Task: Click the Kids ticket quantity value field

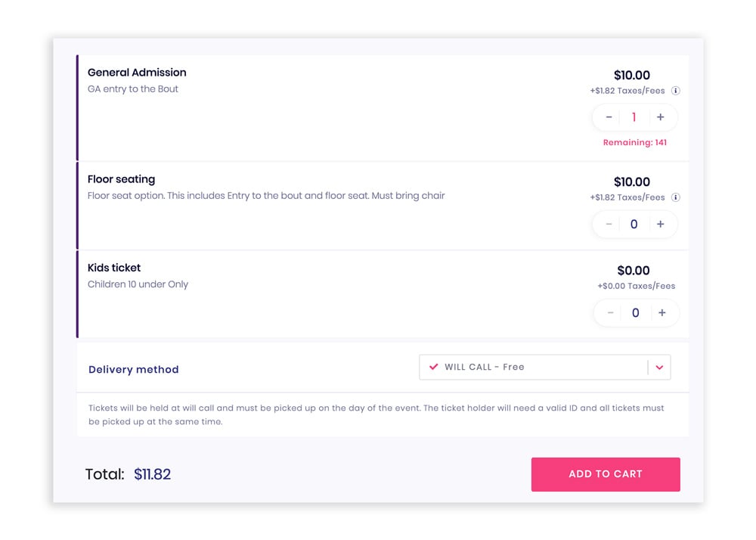Action: pyautogui.click(x=636, y=313)
